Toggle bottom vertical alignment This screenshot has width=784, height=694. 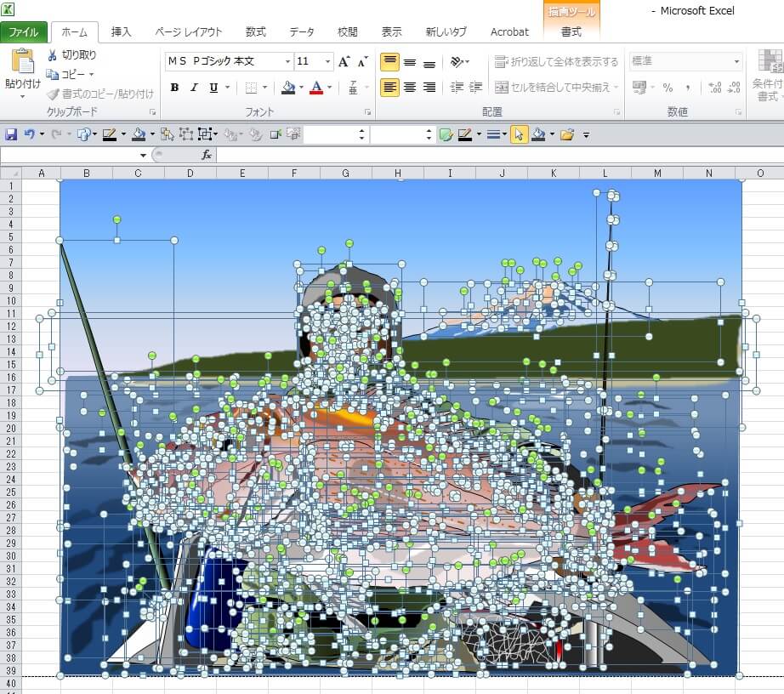[x=429, y=63]
